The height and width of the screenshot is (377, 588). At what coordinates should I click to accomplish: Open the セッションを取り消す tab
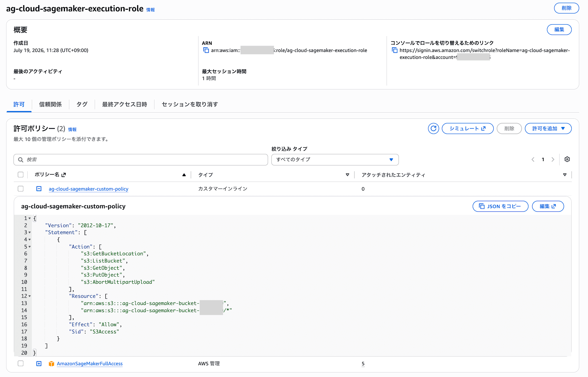pyautogui.click(x=190, y=104)
